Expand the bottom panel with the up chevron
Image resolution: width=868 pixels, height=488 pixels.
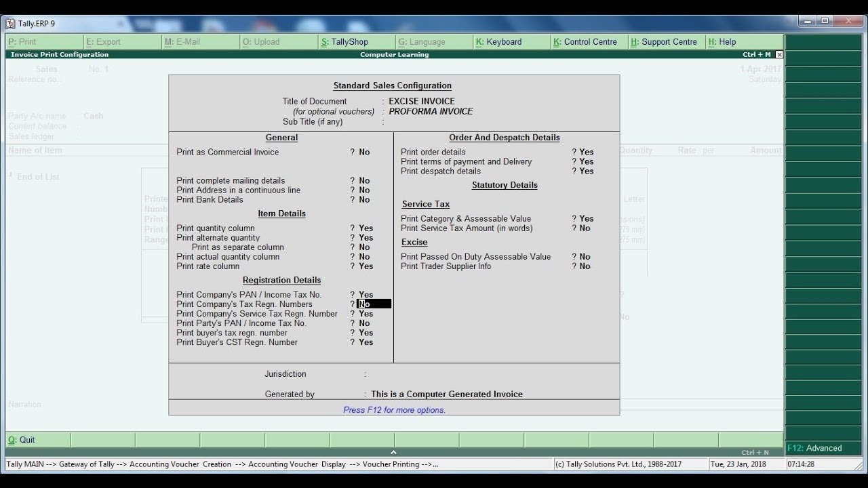(x=393, y=452)
